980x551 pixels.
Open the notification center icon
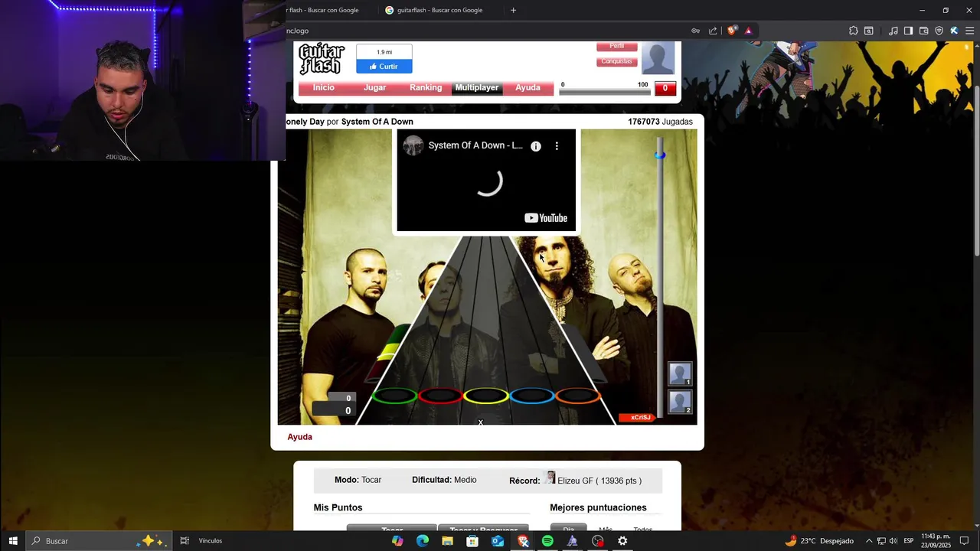point(965,541)
